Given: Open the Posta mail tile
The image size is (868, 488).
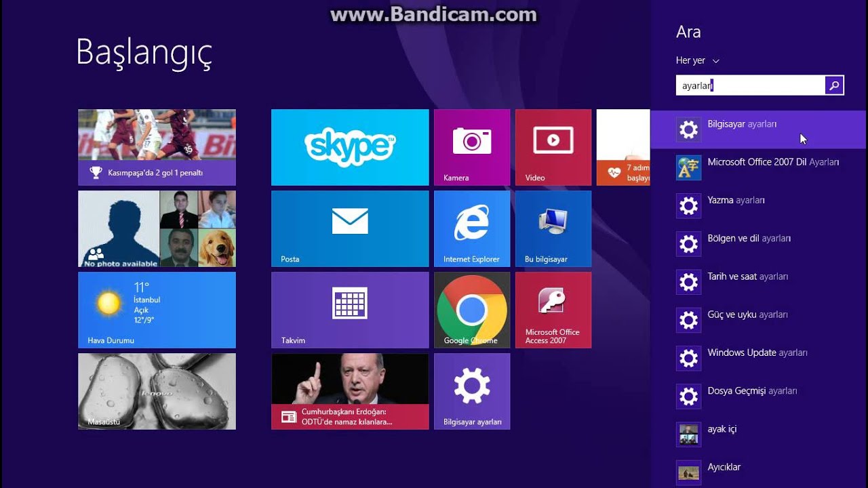Looking at the screenshot, I should [x=350, y=228].
